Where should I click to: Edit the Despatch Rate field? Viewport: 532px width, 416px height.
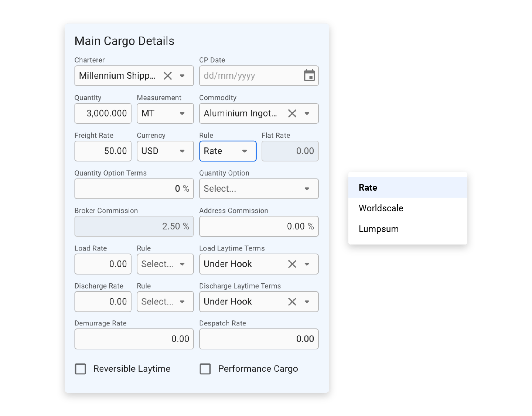tap(259, 339)
